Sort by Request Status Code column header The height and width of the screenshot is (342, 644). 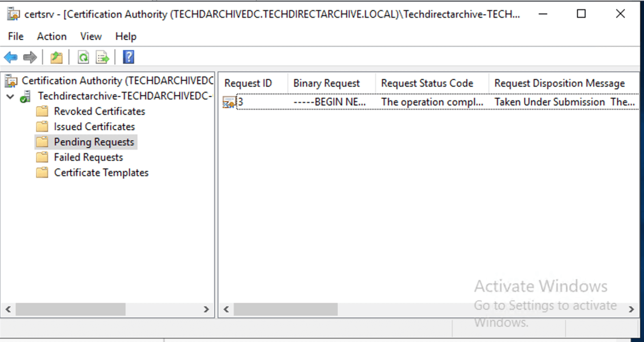tap(427, 83)
